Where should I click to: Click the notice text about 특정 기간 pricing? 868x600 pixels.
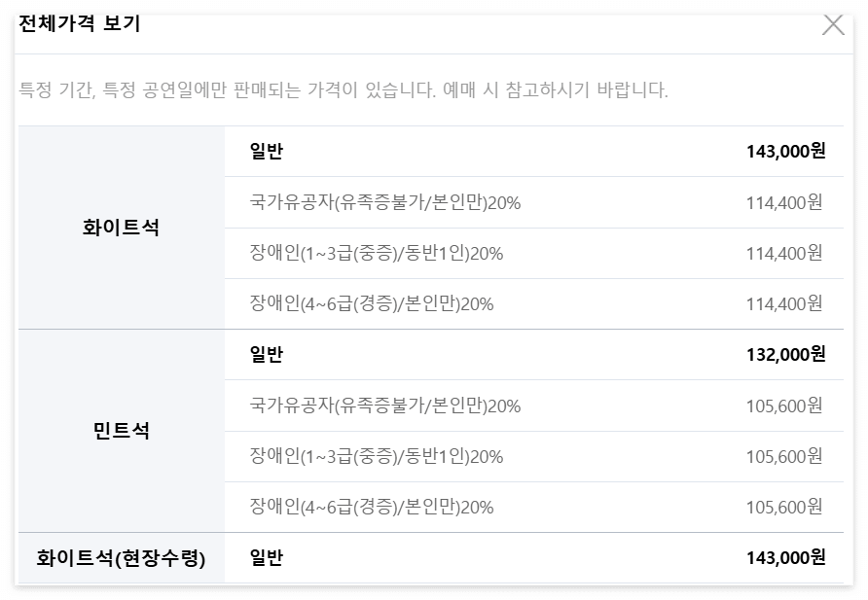pos(338,88)
